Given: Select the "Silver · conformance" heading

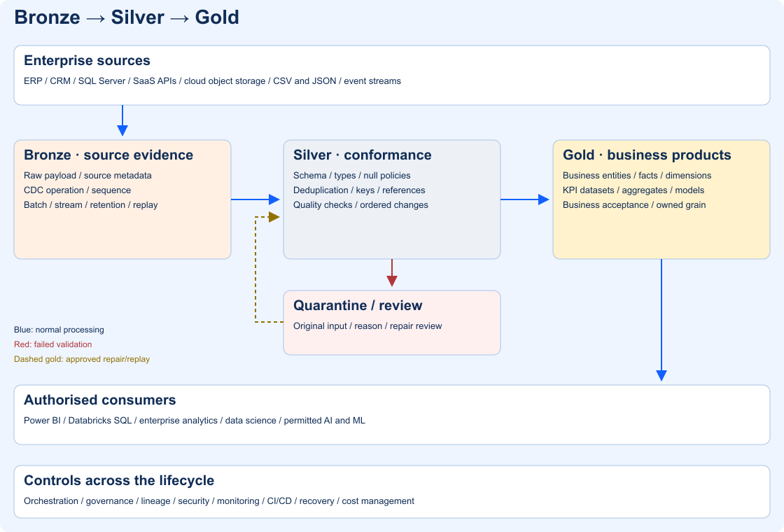Looking at the screenshot, I should (363, 155).
